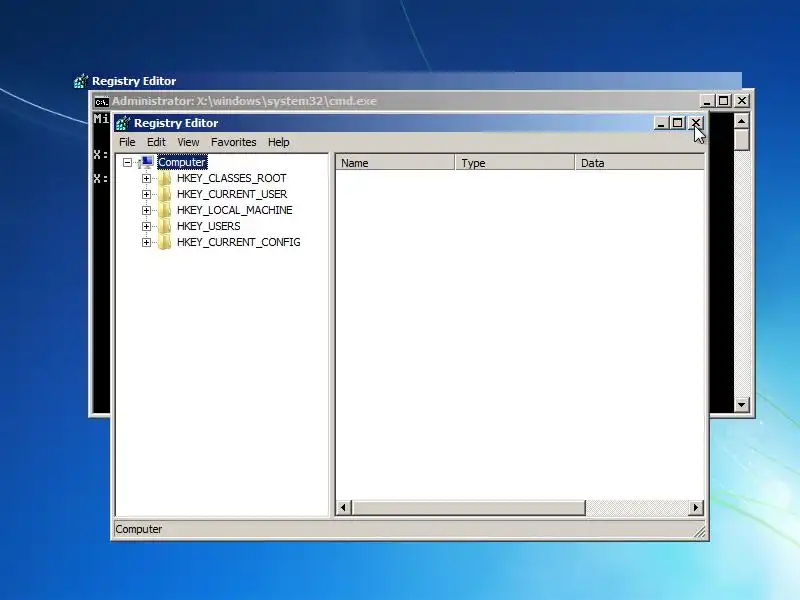800x600 pixels.
Task: Select the Computer tree label
Action: click(182, 162)
